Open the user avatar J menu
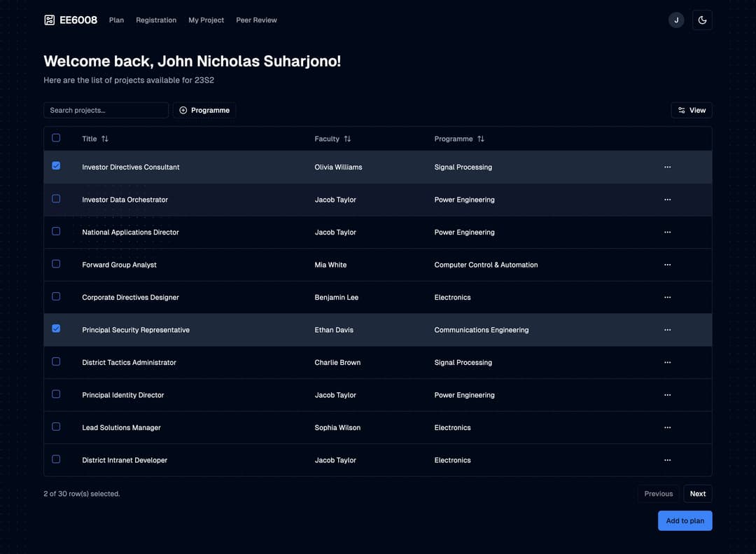Screen dimensions: 756x554 [676, 20]
